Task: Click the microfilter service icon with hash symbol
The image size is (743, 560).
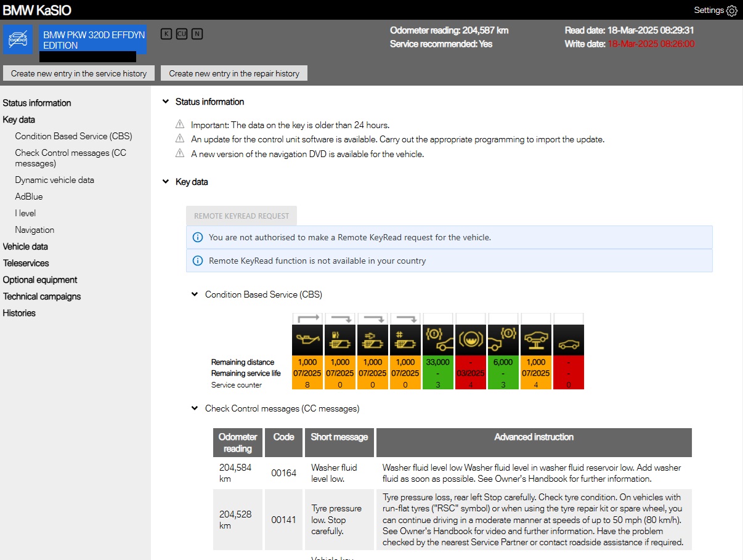Action: pyautogui.click(x=405, y=340)
